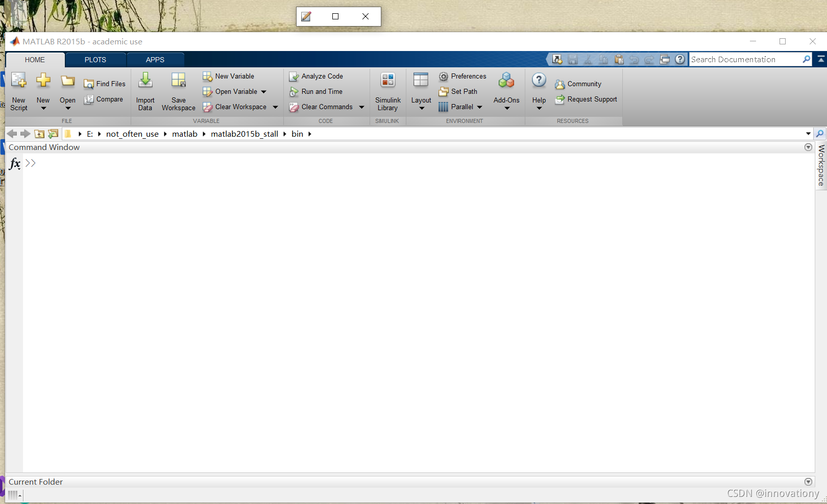Click the new shortcut icon in quick access toolbar
827x504 pixels.
pos(557,60)
